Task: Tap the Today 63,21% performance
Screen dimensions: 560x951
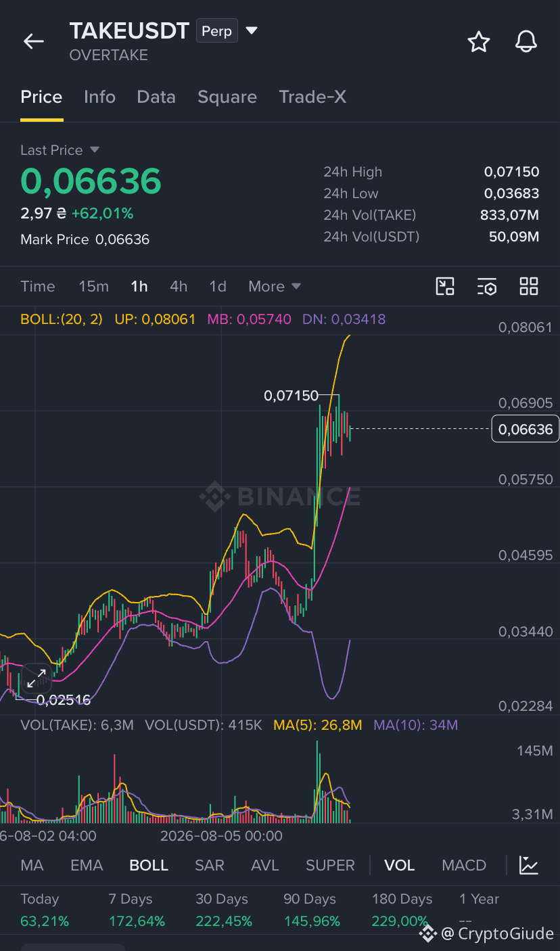Action: click(45, 910)
